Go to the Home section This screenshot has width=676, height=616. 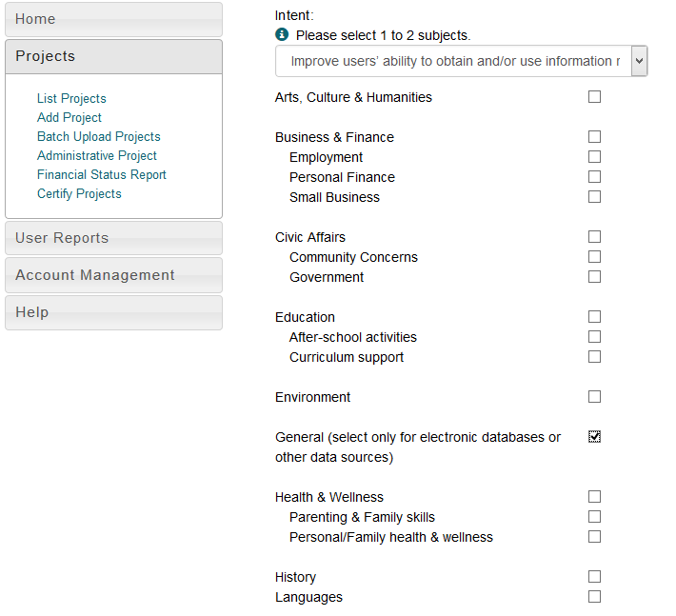point(113,19)
